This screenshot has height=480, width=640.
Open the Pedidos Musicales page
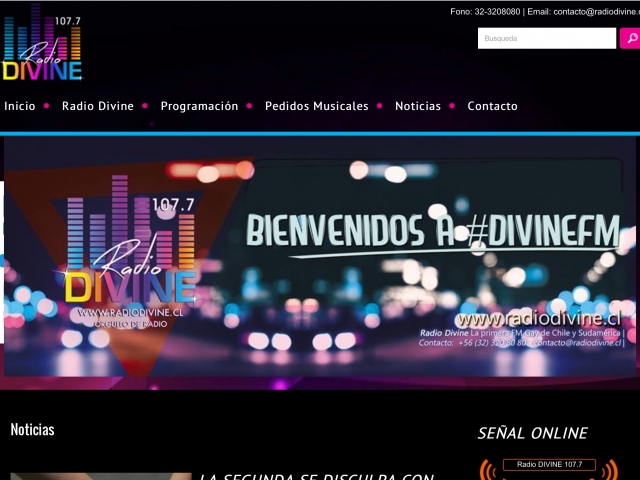pyautogui.click(x=316, y=106)
